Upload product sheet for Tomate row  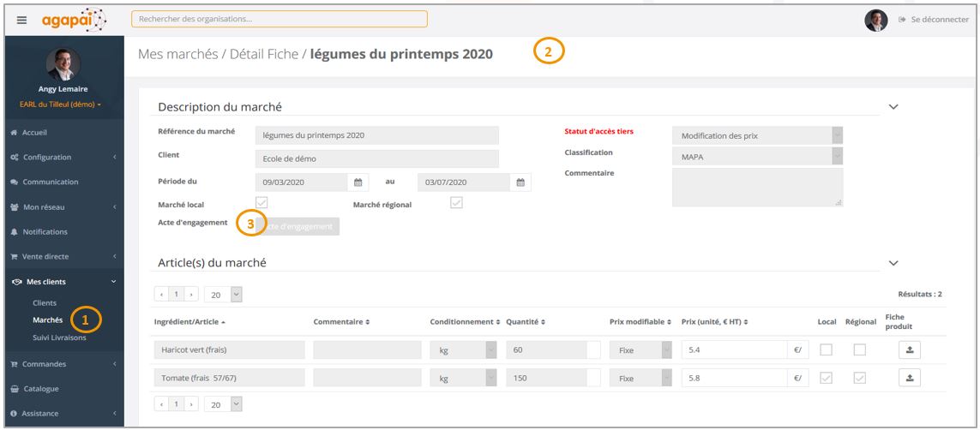(x=910, y=378)
